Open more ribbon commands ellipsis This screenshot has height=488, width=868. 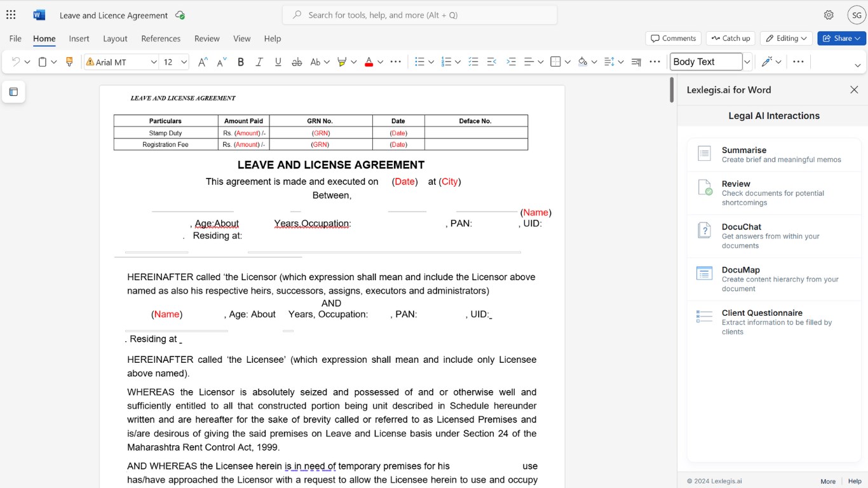[x=799, y=62]
